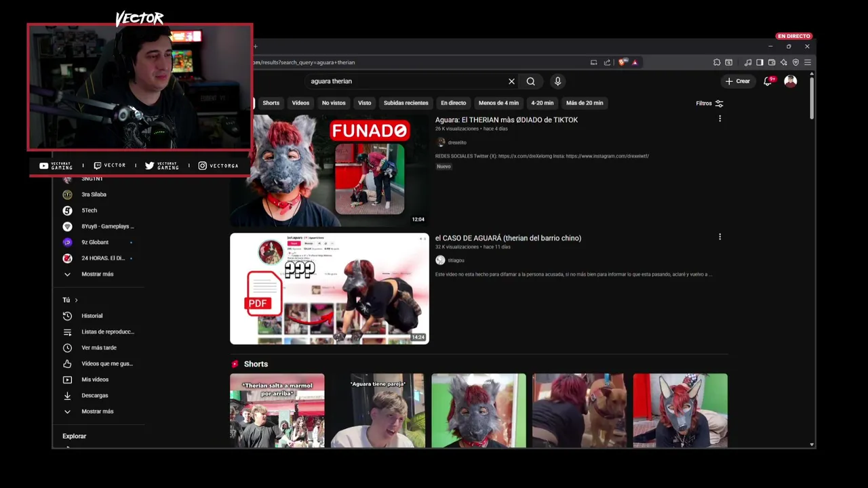Open the drexelito channel link

[x=457, y=142]
